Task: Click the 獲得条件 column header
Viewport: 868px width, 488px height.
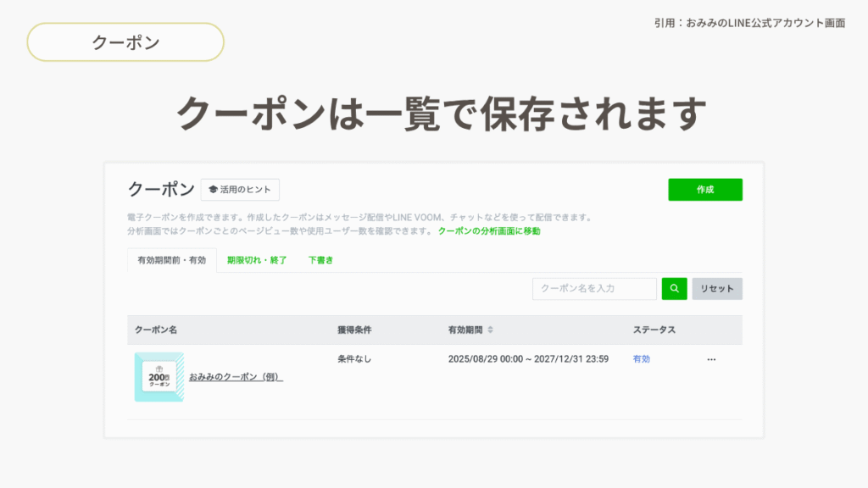Action: [x=354, y=330]
